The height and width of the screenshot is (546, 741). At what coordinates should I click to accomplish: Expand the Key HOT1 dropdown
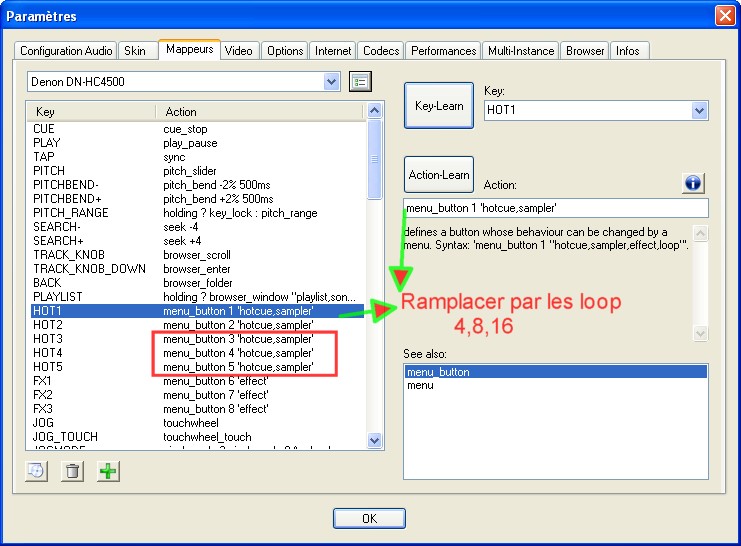[699, 111]
